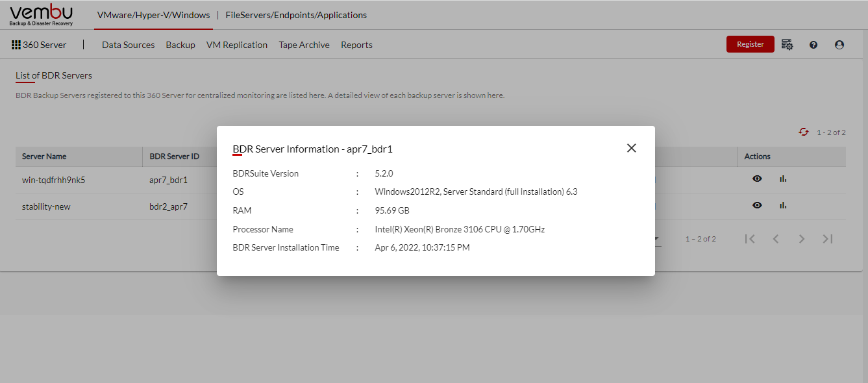Refresh the BDR servers list
This screenshot has width=868, height=383.
(804, 132)
